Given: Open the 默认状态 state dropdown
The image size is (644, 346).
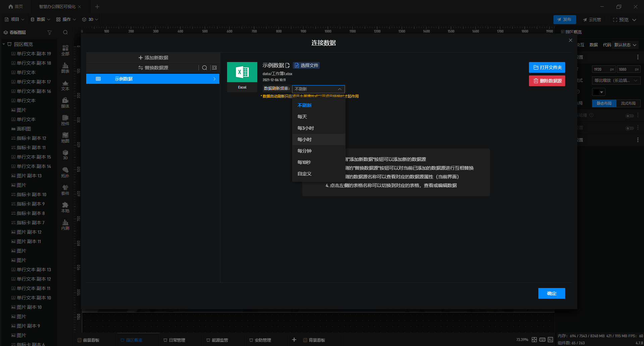Looking at the screenshot, I should click(625, 45).
